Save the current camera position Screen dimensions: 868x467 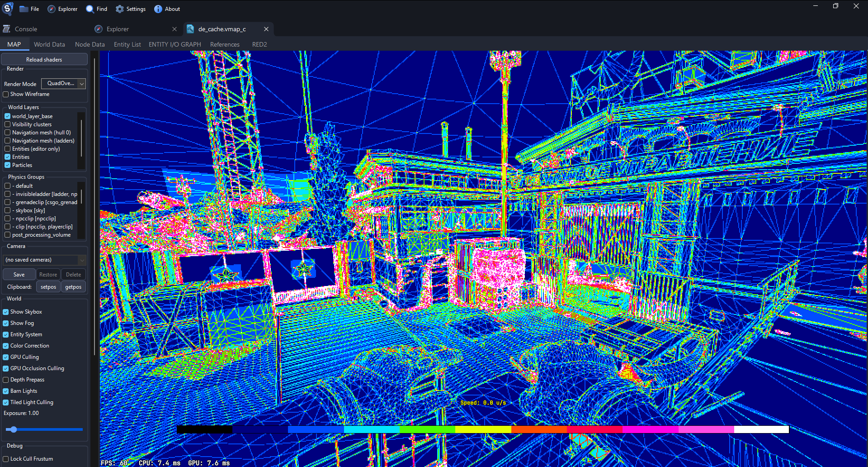[x=19, y=275]
